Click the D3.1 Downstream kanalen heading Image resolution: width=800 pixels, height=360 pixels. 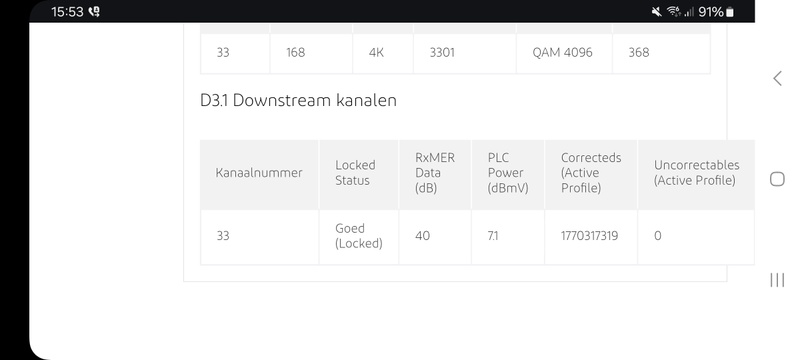pyautogui.click(x=298, y=100)
